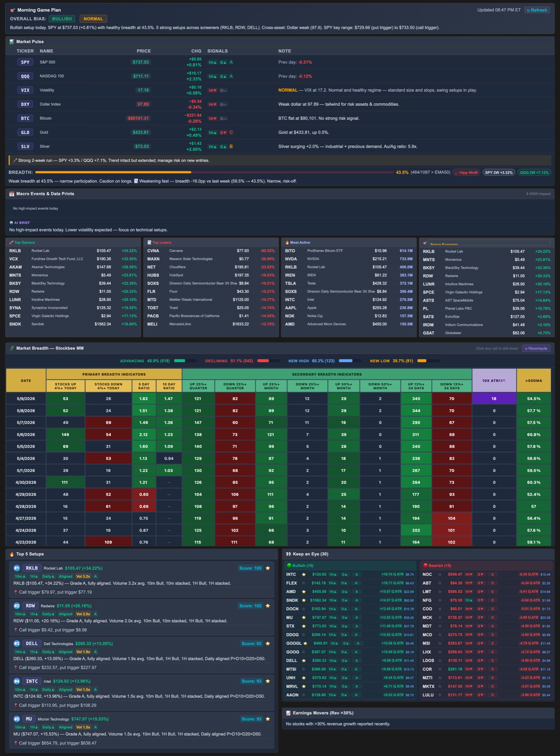Click the Refresh button
Screen dimensions: 560x756
coord(537,10)
